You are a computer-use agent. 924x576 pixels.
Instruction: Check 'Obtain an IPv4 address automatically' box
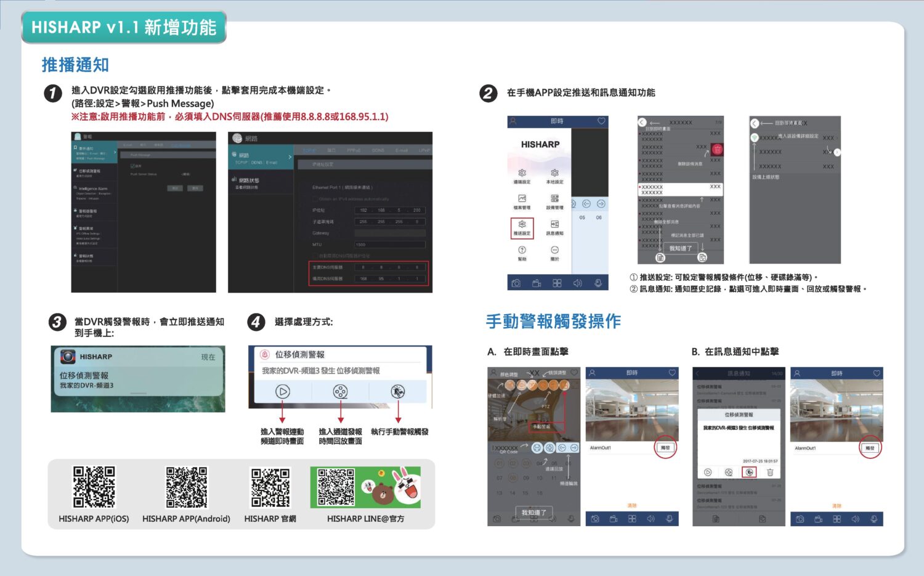(x=315, y=199)
